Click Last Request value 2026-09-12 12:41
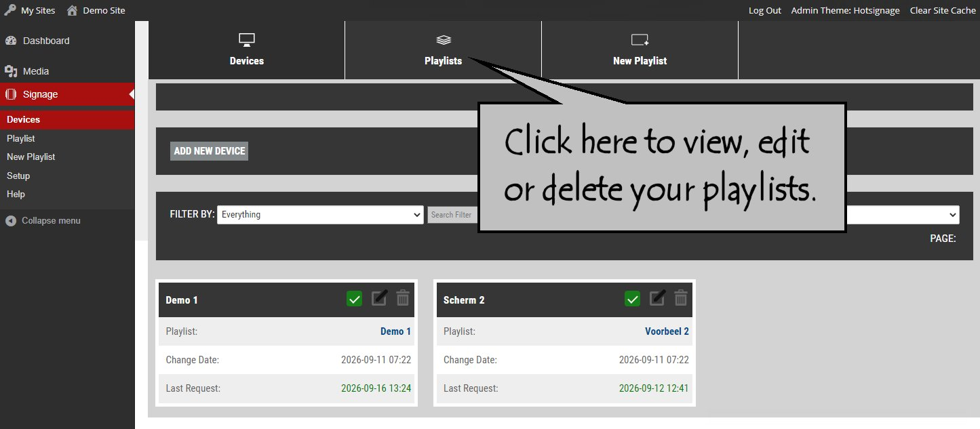 coord(654,388)
